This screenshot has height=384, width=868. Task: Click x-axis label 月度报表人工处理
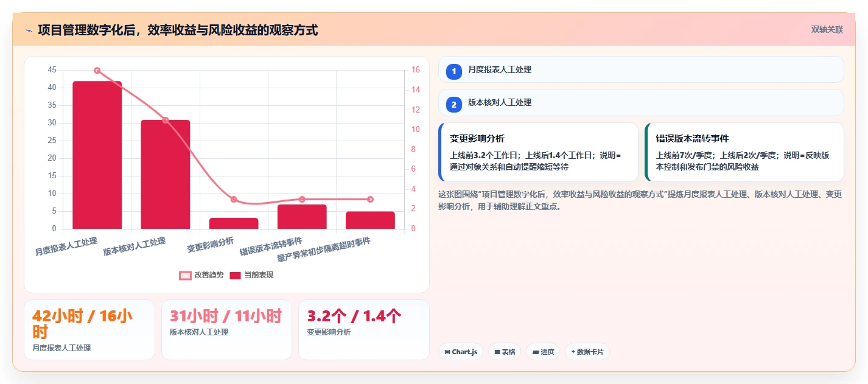[66, 246]
